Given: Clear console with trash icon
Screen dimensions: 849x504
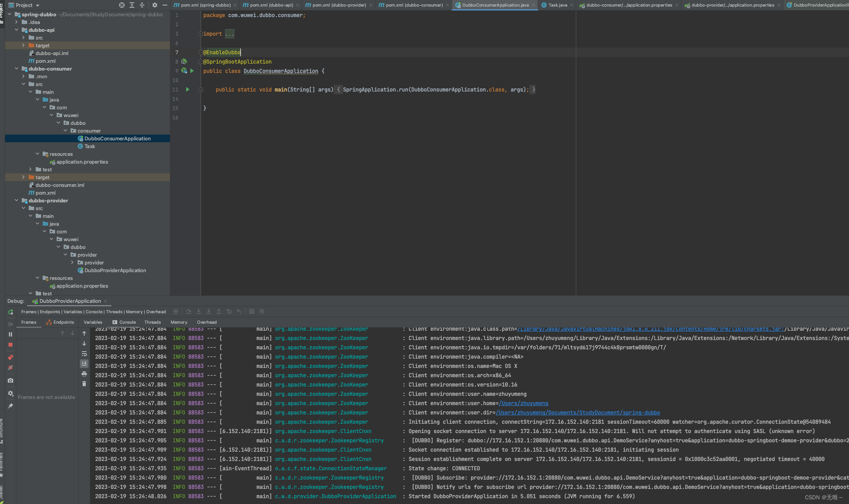Looking at the screenshot, I should [84, 384].
